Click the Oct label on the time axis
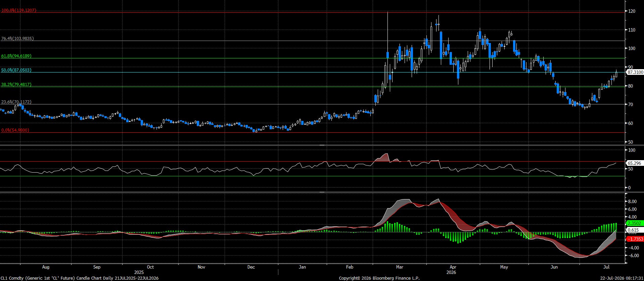This screenshot has width=644, height=281. [x=150, y=267]
